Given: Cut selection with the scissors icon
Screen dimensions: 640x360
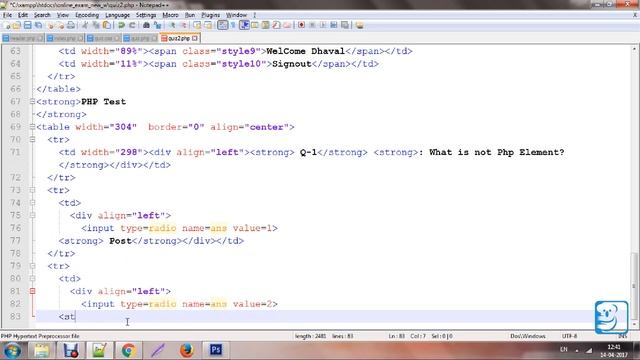Looking at the screenshot, I should [x=85, y=25].
